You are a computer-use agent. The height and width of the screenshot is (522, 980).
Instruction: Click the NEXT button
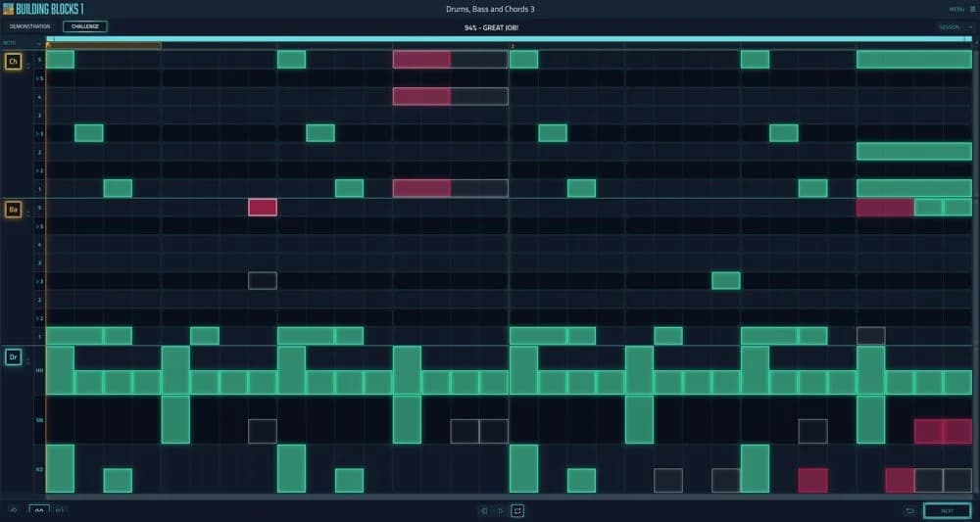[x=947, y=511]
